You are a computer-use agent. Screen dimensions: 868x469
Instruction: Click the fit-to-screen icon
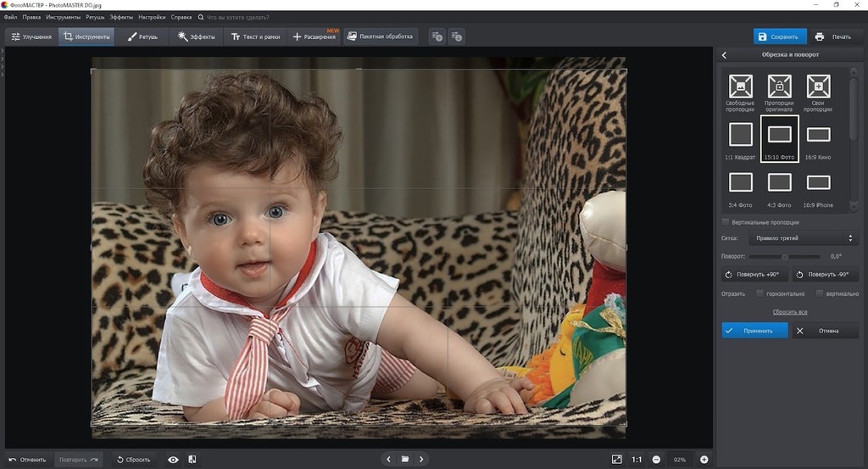coord(616,459)
